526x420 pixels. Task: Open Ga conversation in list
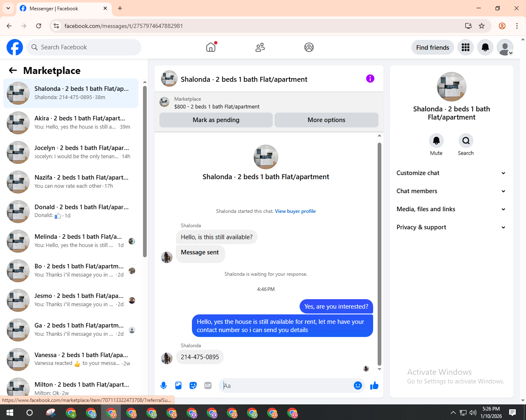(71, 330)
